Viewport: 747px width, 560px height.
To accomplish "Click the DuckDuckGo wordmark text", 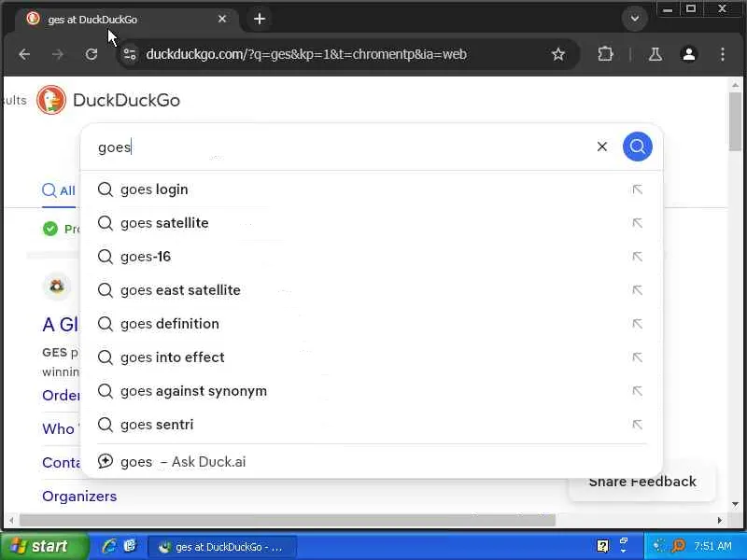I will tap(126, 100).
